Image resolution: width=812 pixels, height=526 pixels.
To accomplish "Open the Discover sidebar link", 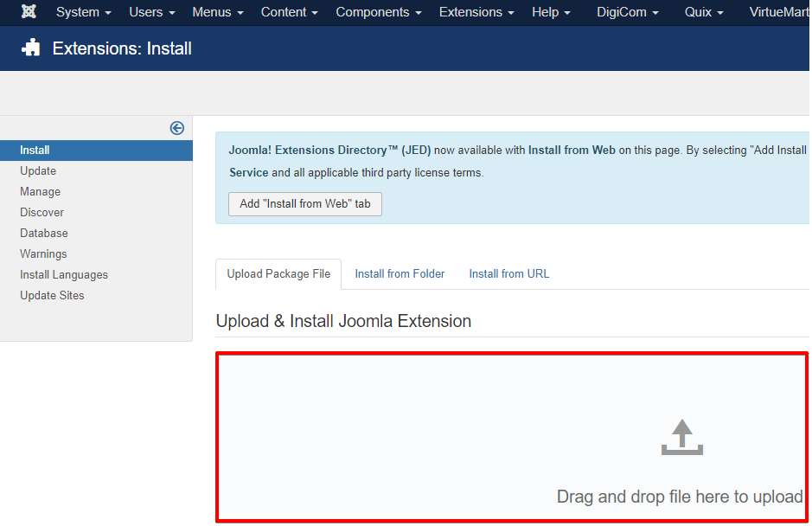I will (x=42, y=213).
